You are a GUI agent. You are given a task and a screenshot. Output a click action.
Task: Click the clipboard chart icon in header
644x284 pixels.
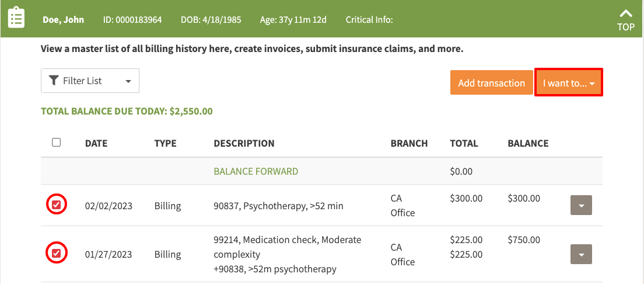16,18
